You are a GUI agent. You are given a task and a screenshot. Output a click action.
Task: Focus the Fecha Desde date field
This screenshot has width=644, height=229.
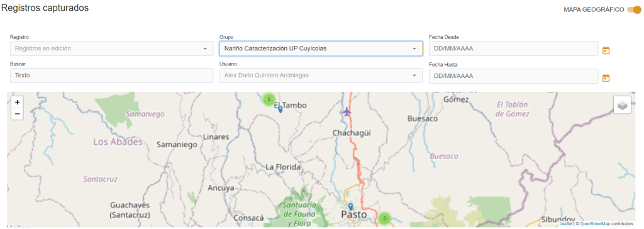513,48
